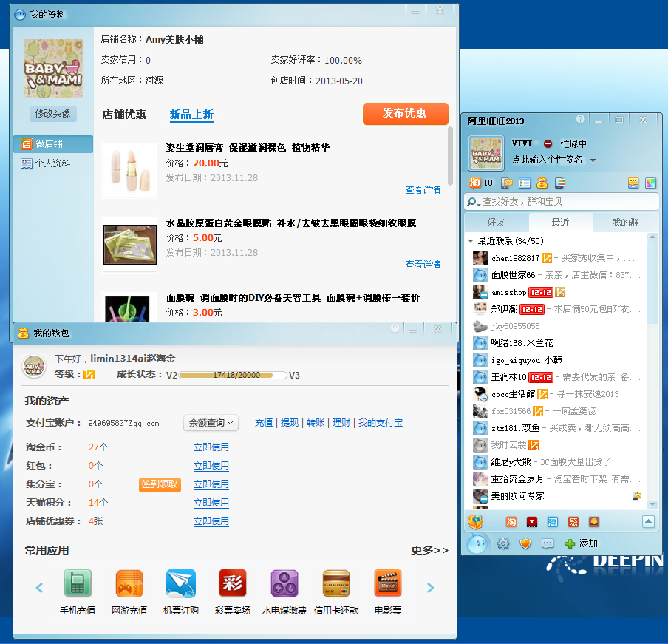Launch the orange Taobao 淘 app icon
This screenshot has width=668, height=644.
click(x=511, y=522)
